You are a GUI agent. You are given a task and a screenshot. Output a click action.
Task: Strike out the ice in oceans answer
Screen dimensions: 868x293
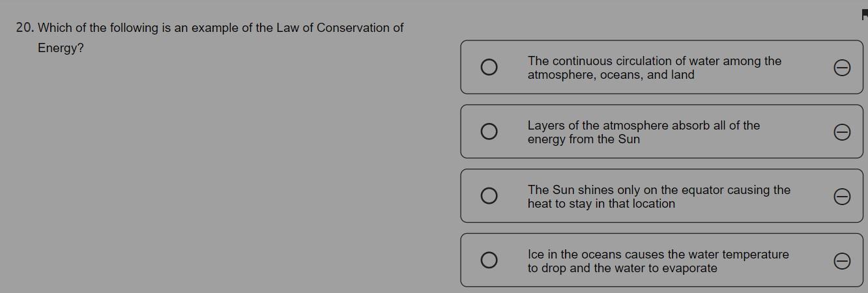(842, 261)
